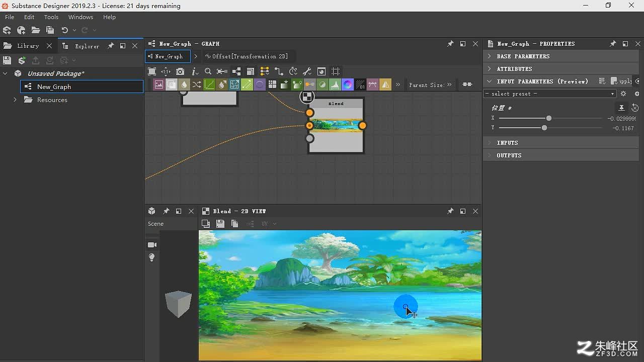The height and width of the screenshot is (362, 644).
Task: Click Offset[Transformation 2D] breadcrumb
Action: tap(250, 56)
